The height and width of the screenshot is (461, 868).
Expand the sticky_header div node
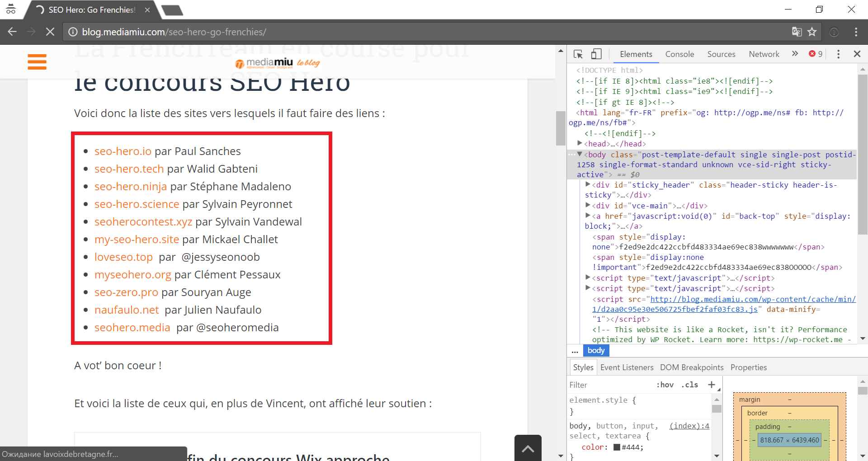tap(588, 184)
